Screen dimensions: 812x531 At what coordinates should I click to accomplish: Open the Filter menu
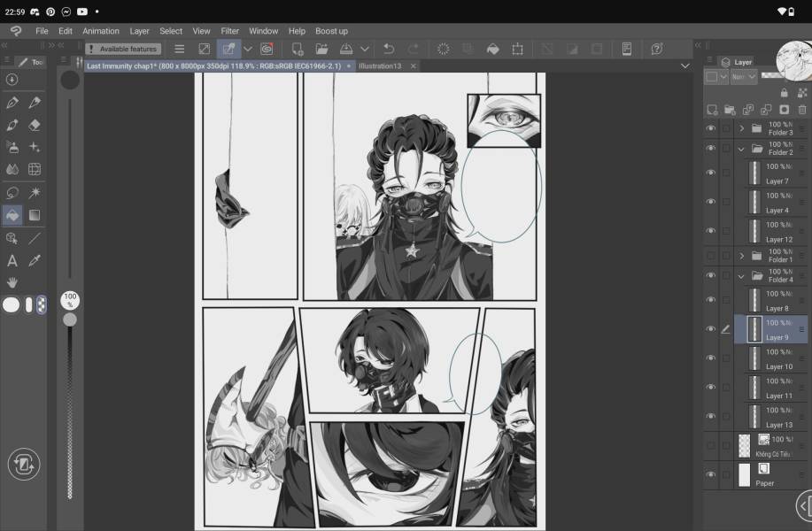(229, 31)
